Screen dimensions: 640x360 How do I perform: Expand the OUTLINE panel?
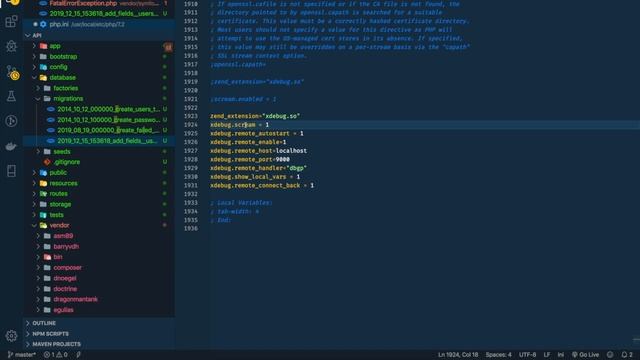99,323
